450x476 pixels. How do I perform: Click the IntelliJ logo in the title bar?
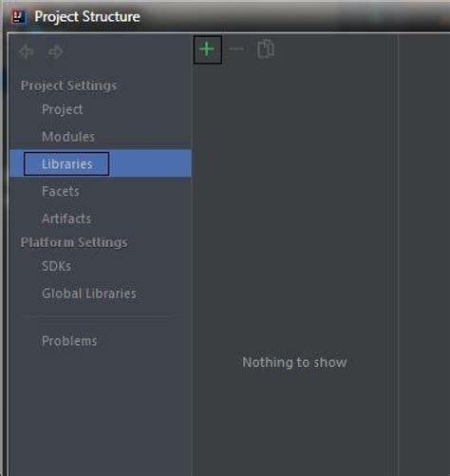pos(19,16)
